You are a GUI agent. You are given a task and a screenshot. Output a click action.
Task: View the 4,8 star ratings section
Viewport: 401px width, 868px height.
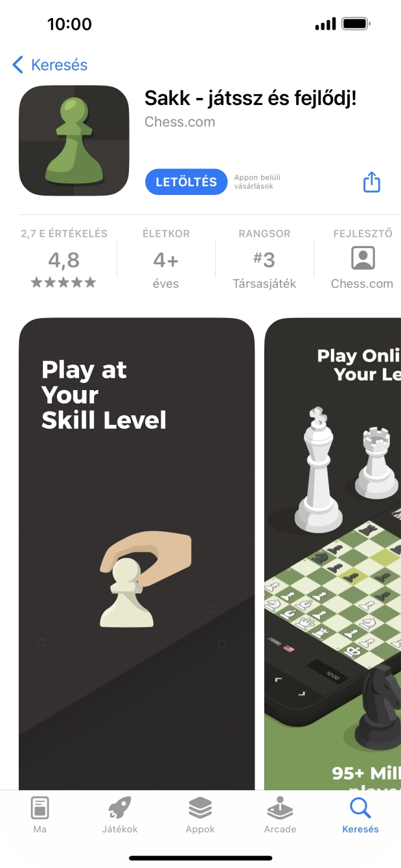(63, 260)
